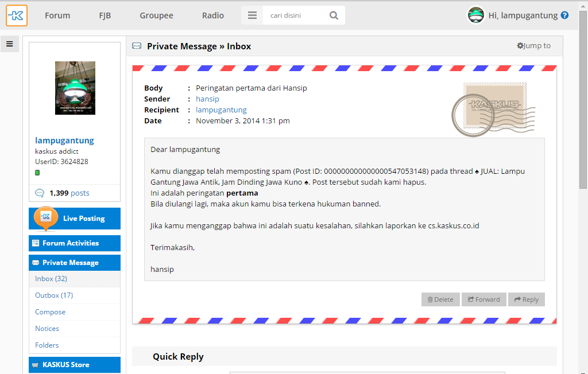This screenshot has width=588, height=374.
Task: Open Outbox (17) folder
Action: click(x=54, y=295)
